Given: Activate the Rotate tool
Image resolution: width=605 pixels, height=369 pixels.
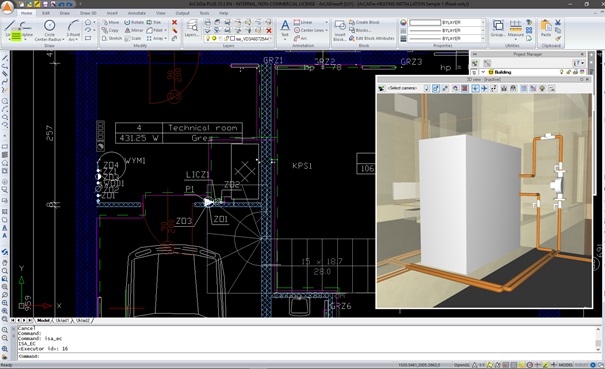Looking at the screenshot, I should (134, 22).
